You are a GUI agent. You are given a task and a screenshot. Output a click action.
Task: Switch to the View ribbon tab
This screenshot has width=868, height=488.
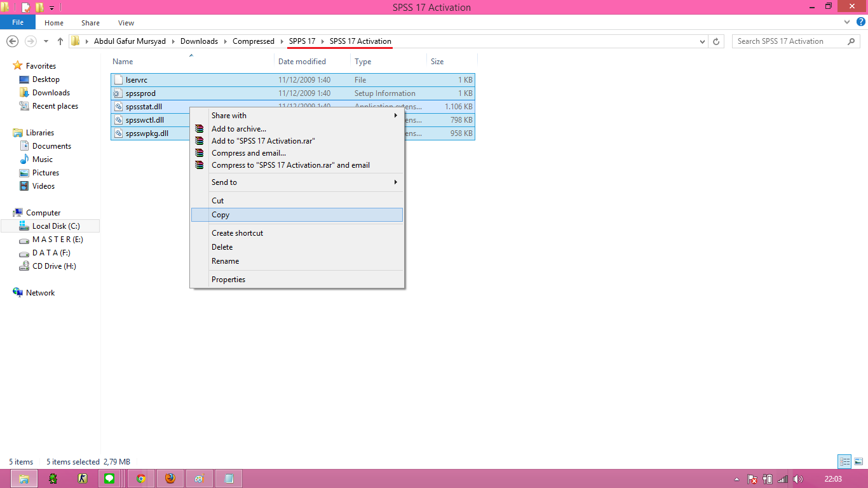(126, 23)
